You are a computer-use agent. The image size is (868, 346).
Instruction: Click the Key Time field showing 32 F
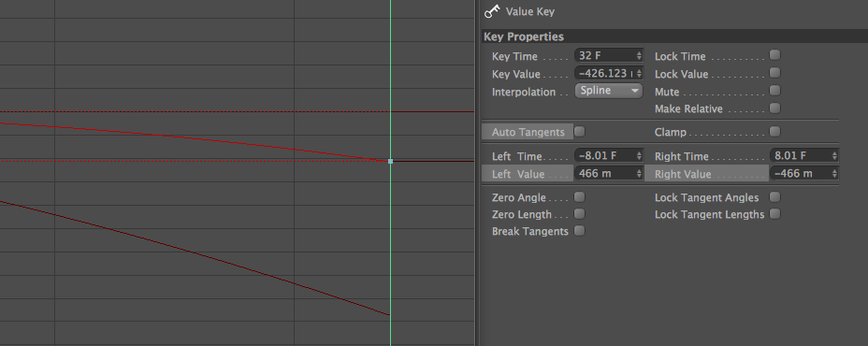pos(608,56)
